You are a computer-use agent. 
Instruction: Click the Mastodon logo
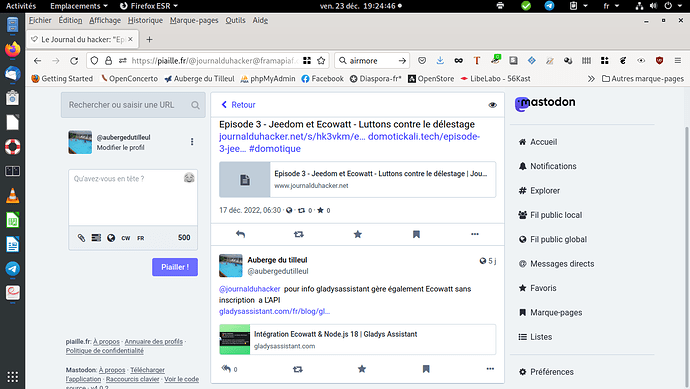545,103
